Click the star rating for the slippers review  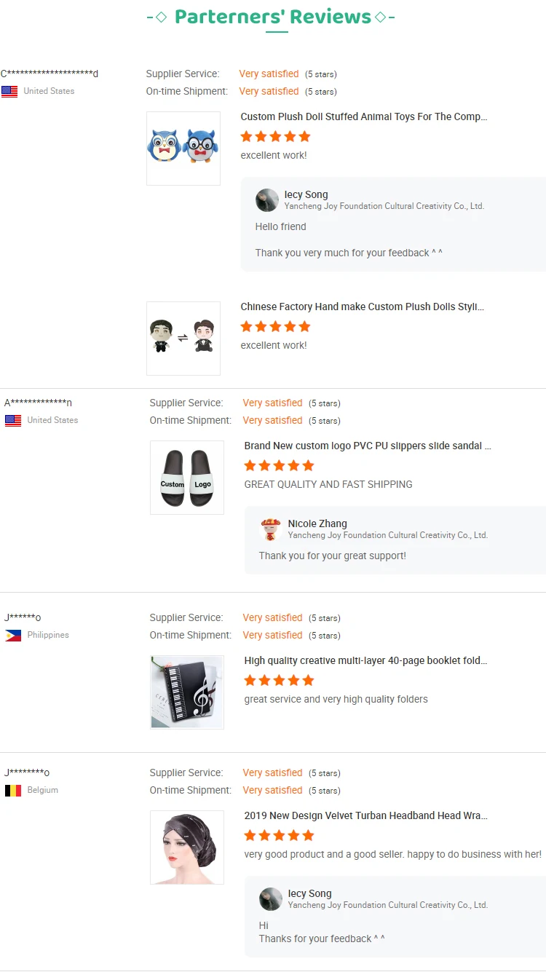pyautogui.click(x=279, y=465)
